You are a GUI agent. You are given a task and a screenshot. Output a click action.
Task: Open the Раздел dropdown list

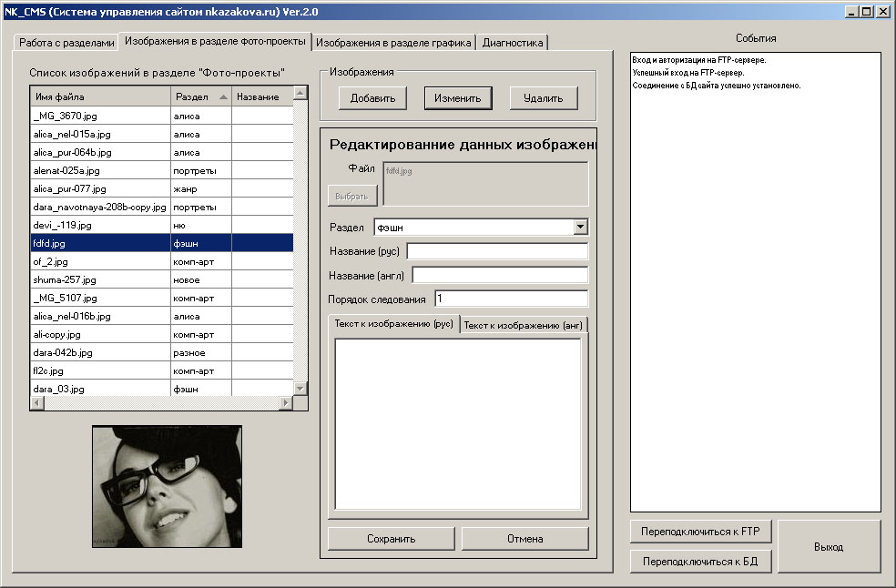(580, 228)
